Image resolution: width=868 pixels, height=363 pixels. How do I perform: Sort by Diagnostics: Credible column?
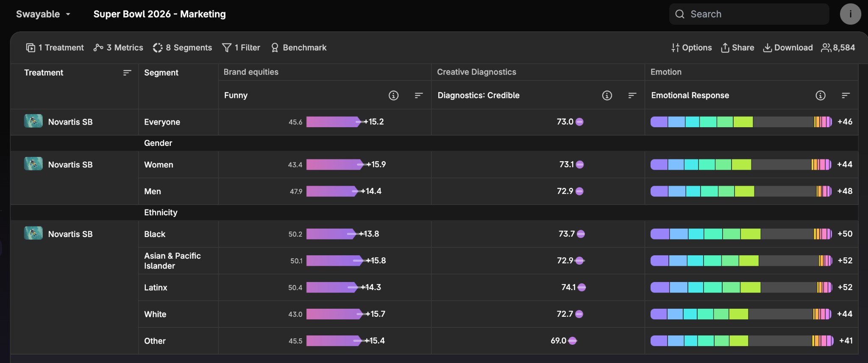pos(632,95)
